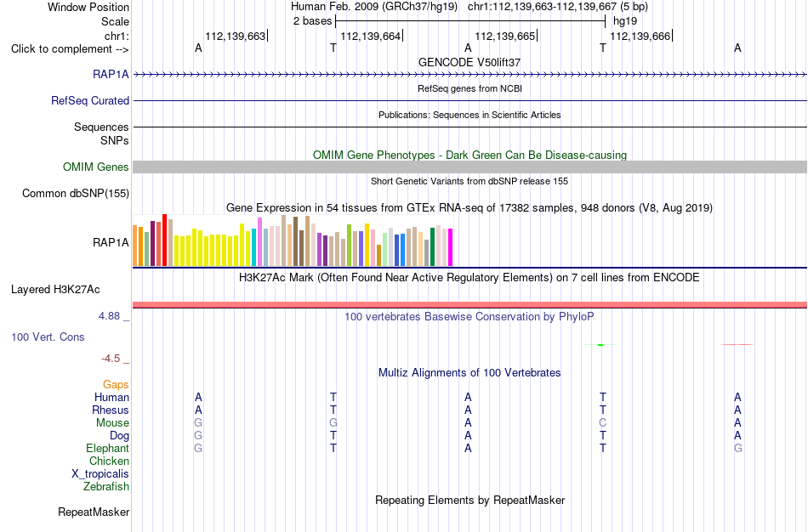Select the Zebrafish species label
808x532 pixels.
pyautogui.click(x=106, y=486)
